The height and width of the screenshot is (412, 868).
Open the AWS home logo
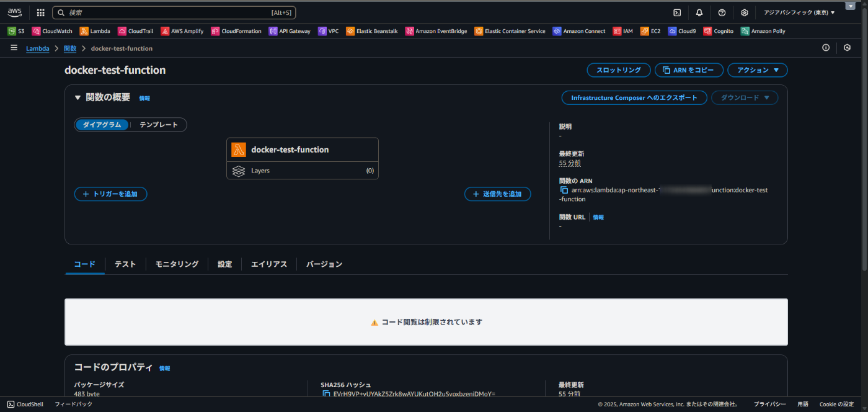click(14, 12)
